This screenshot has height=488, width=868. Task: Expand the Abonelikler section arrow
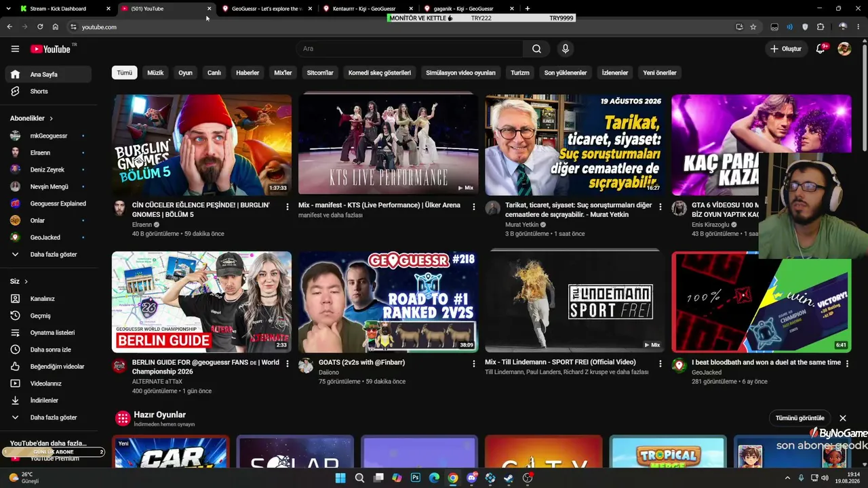[x=51, y=119]
